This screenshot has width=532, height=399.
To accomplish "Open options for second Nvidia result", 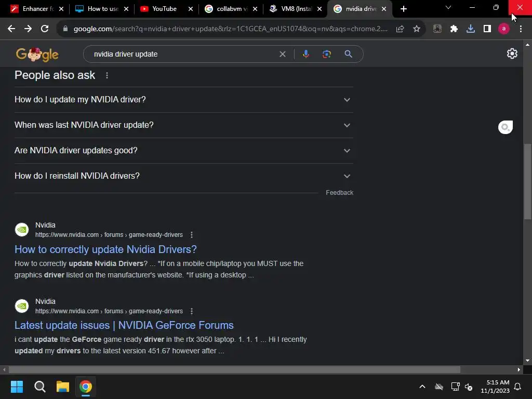I will [x=192, y=311].
